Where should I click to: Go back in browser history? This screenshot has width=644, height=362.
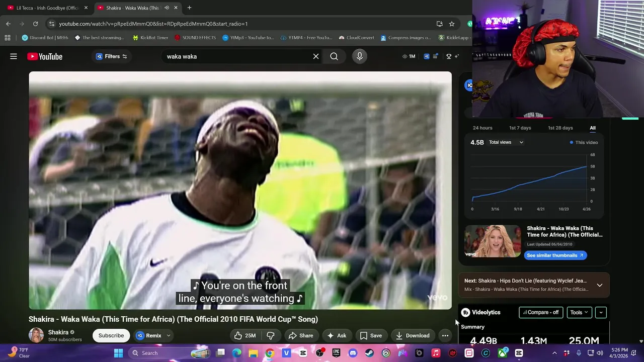point(8,24)
